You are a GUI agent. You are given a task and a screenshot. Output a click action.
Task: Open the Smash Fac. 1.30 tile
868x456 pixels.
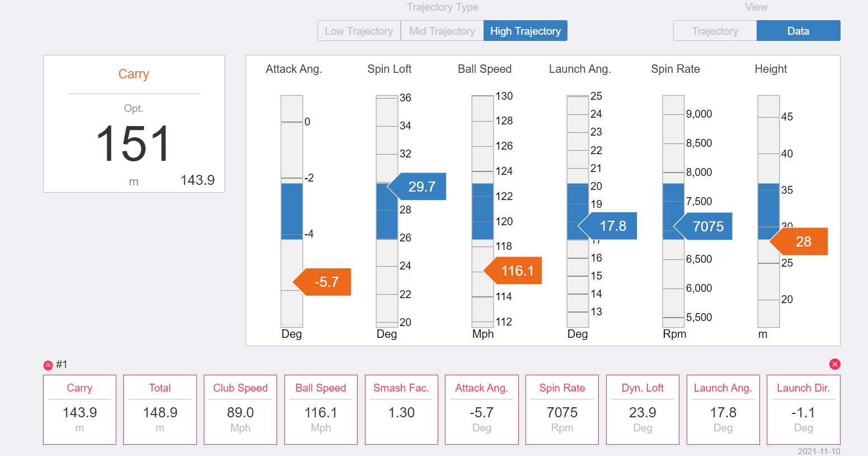(401, 410)
